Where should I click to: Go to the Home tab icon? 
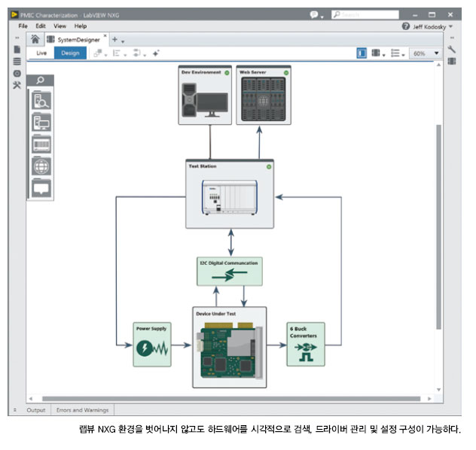(x=35, y=39)
